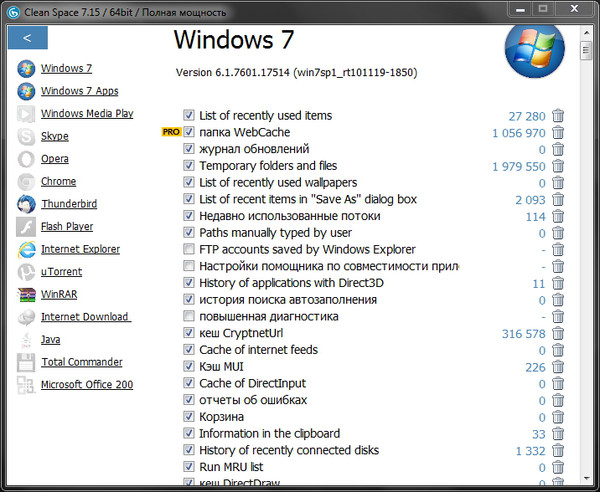The width and height of the screenshot is (600, 492).
Task: Click the 1 979 550 size value
Action: tap(518, 166)
